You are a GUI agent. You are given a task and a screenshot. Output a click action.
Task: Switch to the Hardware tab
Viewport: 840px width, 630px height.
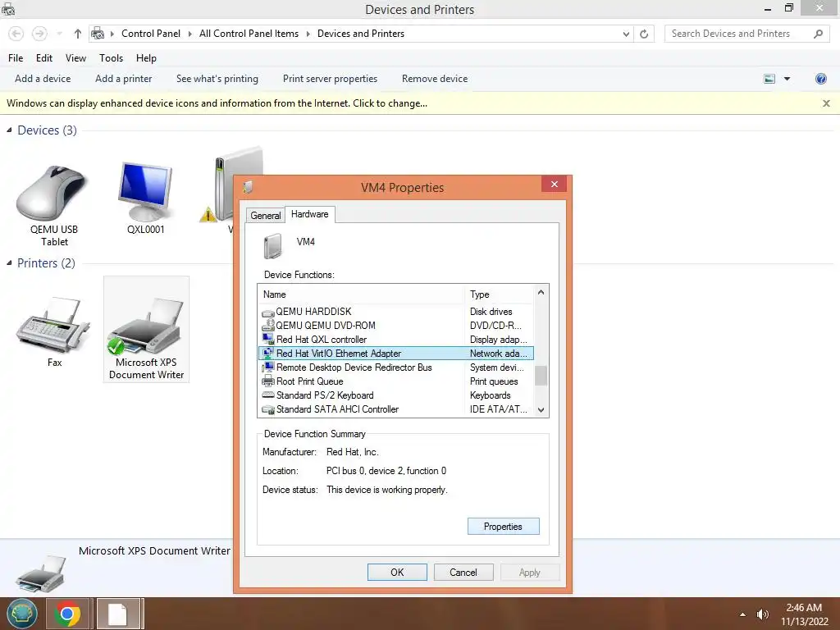(x=309, y=214)
